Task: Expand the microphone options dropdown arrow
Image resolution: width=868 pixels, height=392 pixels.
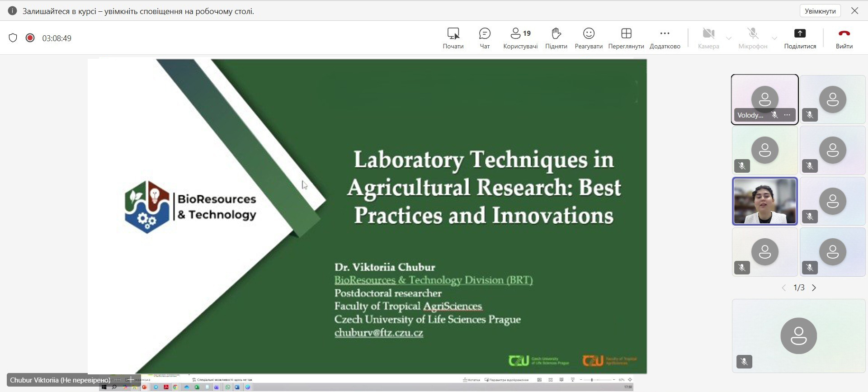Action: click(774, 38)
